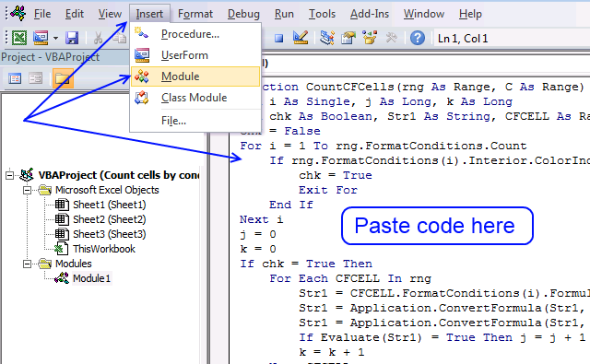Choose Procedure... from the Insert menu
590x364 pixels.
(195, 34)
